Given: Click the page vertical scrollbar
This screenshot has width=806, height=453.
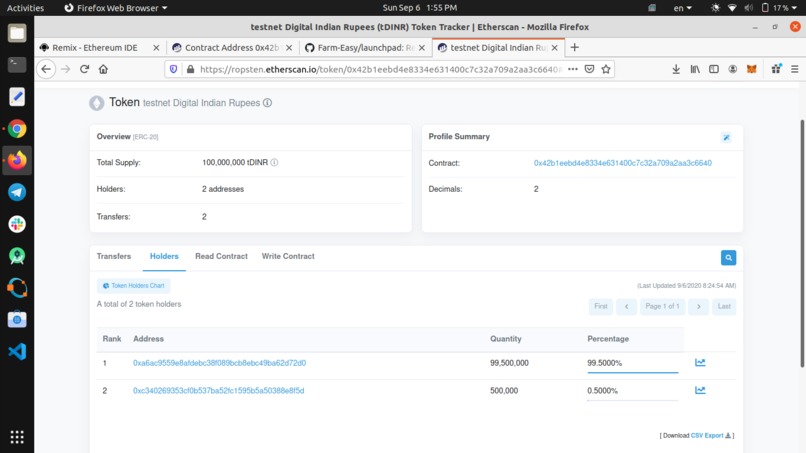Looking at the screenshot, I should (802, 243).
